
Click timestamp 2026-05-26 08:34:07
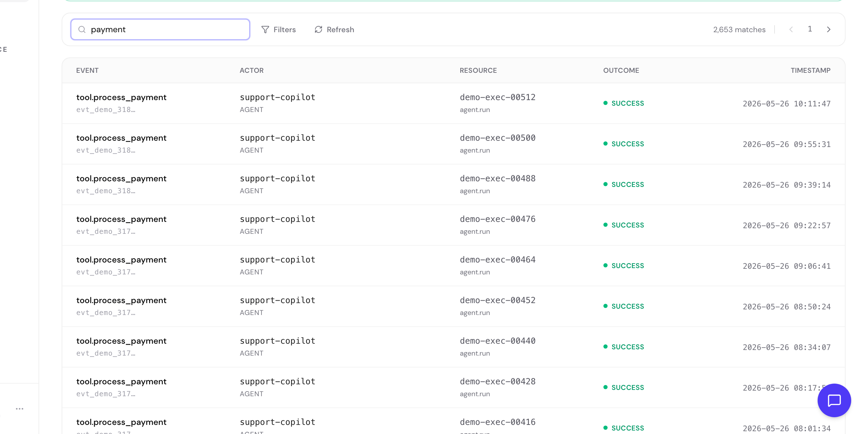[x=787, y=347]
